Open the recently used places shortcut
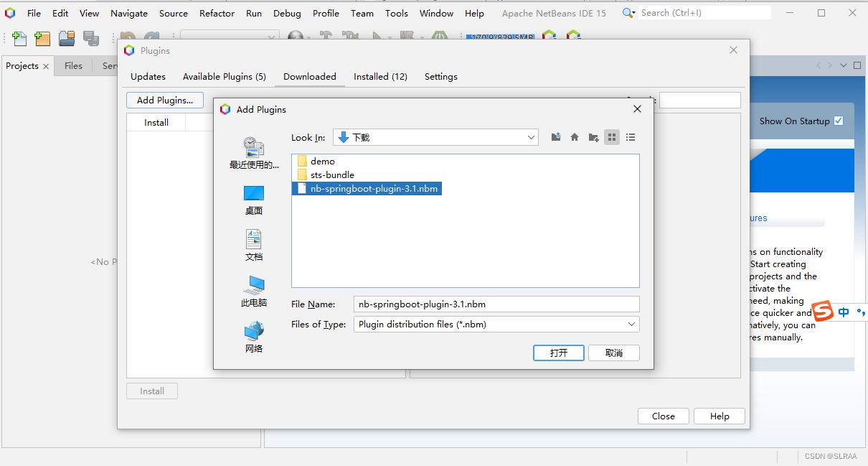This screenshot has width=868, height=466. 254,153
